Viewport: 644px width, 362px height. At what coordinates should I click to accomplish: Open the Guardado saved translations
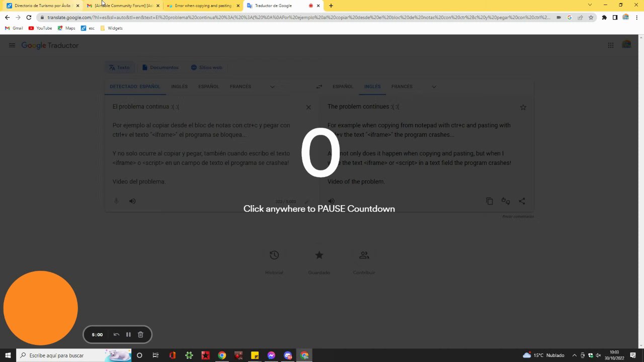pyautogui.click(x=319, y=261)
